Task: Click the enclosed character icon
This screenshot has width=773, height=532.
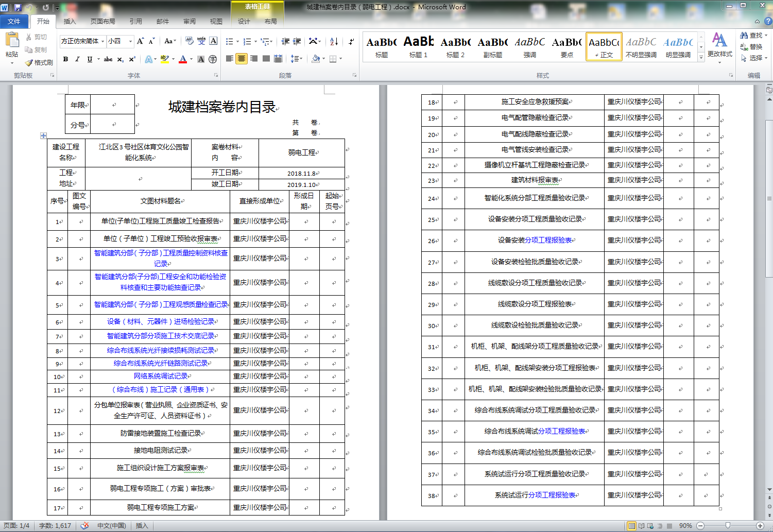Action: pos(213,59)
